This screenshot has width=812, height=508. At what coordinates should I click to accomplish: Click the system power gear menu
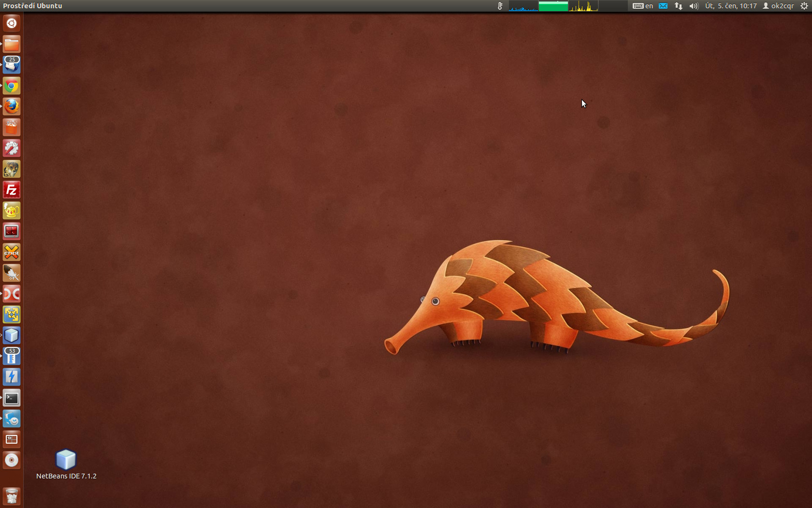804,6
